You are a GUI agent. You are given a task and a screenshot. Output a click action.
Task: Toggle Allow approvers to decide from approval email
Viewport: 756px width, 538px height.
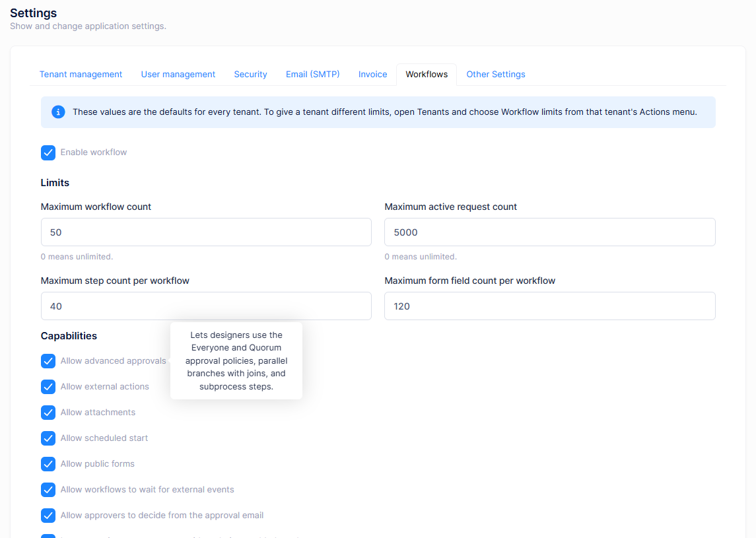tap(48, 516)
